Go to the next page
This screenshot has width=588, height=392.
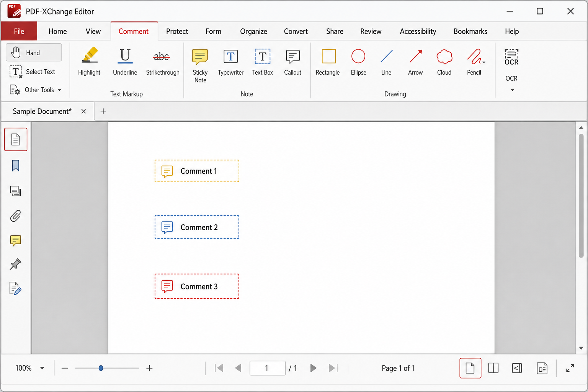[313, 368]
